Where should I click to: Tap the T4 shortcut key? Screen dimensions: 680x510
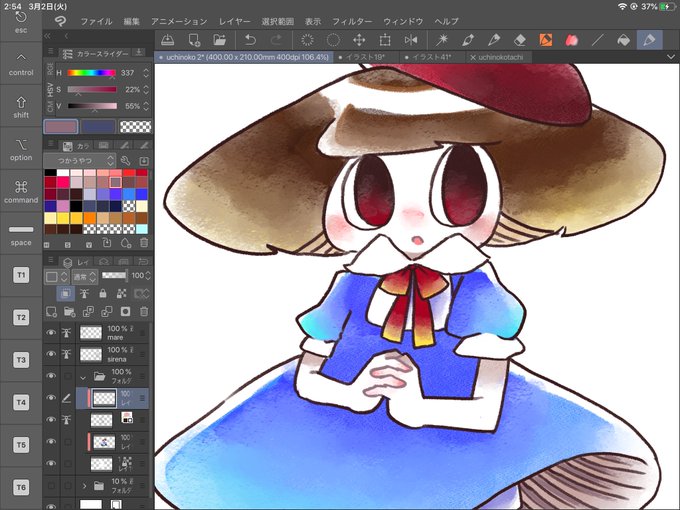point(21,402)
